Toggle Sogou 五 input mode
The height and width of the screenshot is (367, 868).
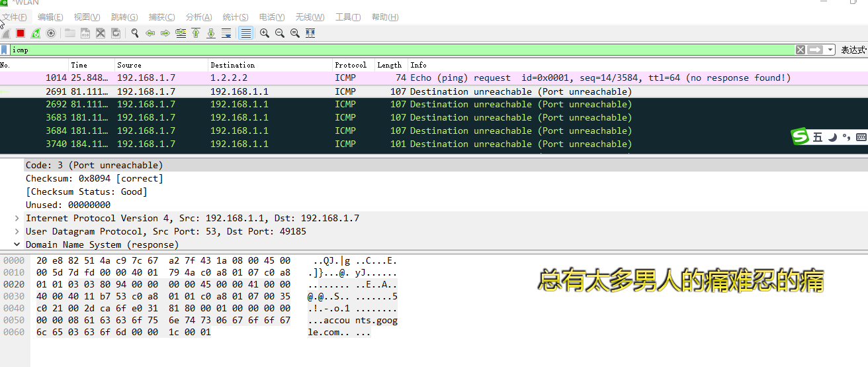coord(818,137)
